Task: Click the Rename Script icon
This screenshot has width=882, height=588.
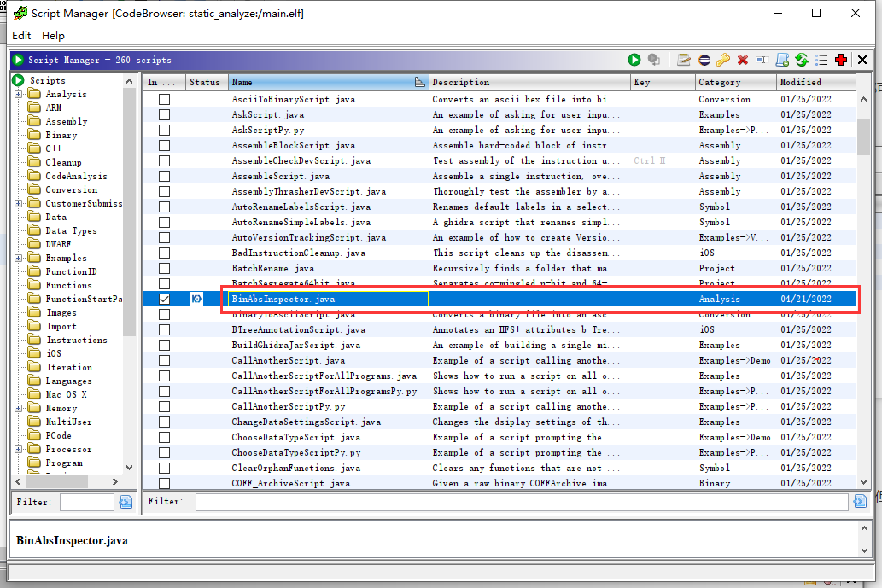Action: (762, 60)
